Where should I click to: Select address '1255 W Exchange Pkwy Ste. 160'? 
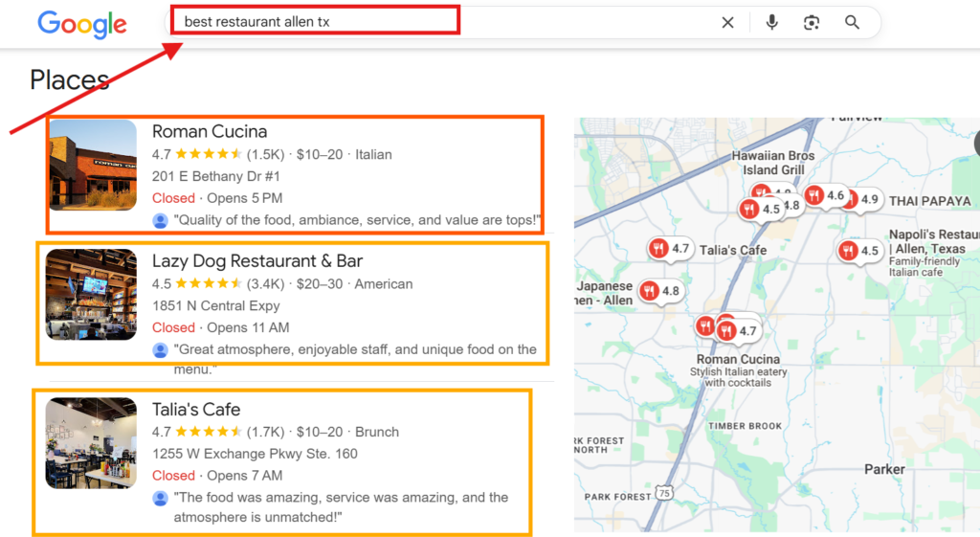pos(255,453)
